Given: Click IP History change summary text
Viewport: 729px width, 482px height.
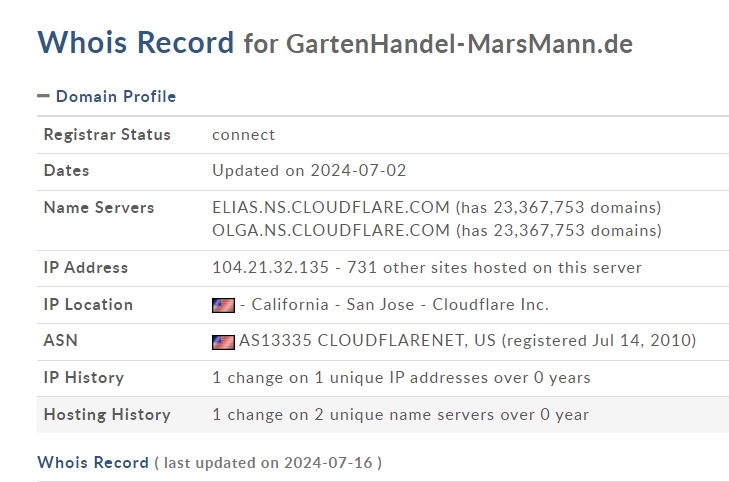Looking at the screenshot, I should tap(401, 377).
